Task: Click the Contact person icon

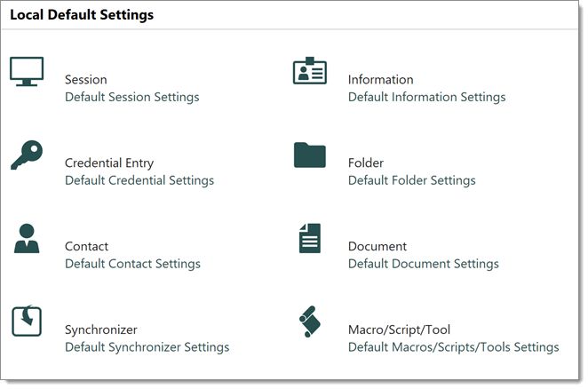Action: pyautogui.click(x=27, y=238)
